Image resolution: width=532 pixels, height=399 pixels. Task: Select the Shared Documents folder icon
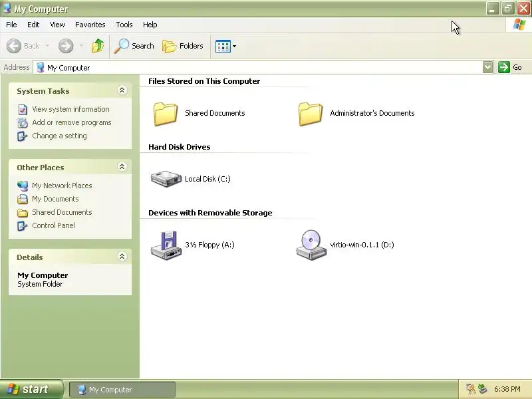tap(165, 114)
